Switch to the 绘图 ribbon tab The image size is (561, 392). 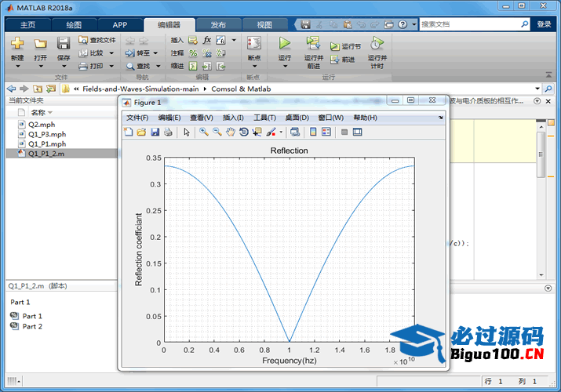coord(74,24)
